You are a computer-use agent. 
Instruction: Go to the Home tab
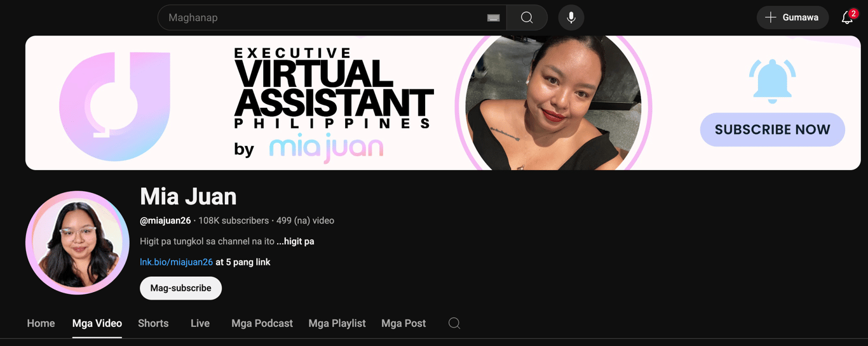(41, 323)
